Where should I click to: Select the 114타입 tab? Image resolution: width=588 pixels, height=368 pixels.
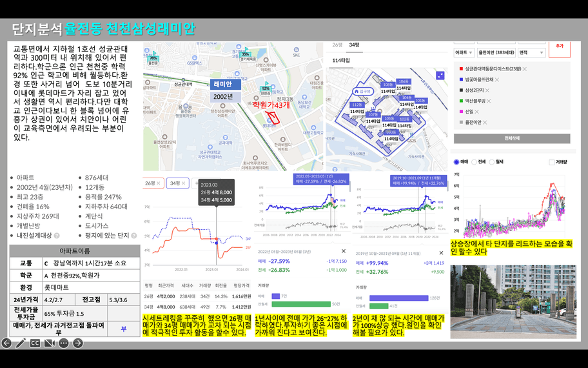[x=341, y=61]
